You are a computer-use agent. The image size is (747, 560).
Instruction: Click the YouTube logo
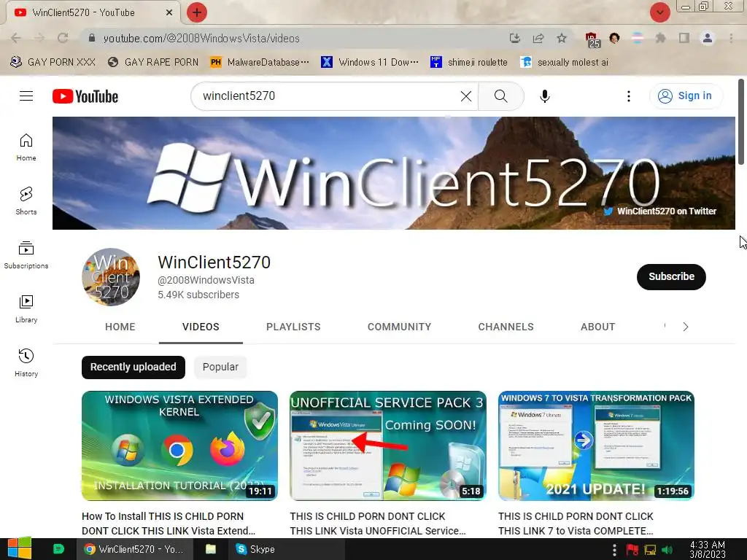[x=85, y=96]
